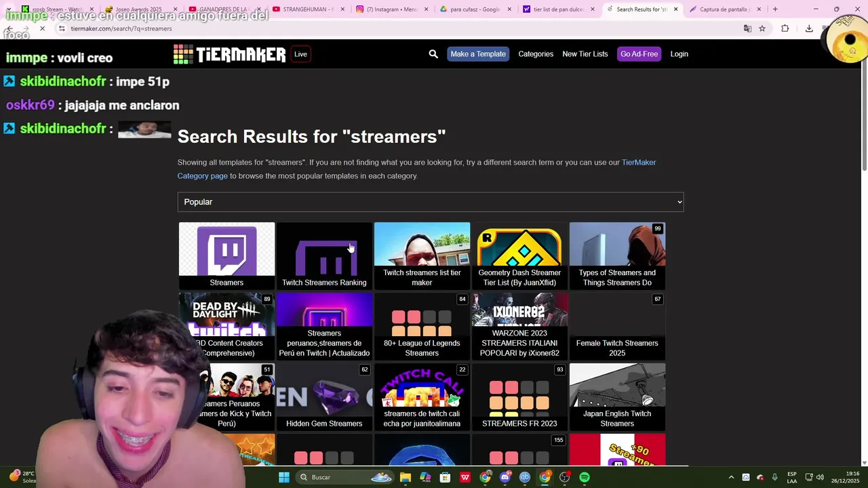The height and width of the screenshot is (488, 868).
Task: Open the clock and date panel
Action: [846, 477]
